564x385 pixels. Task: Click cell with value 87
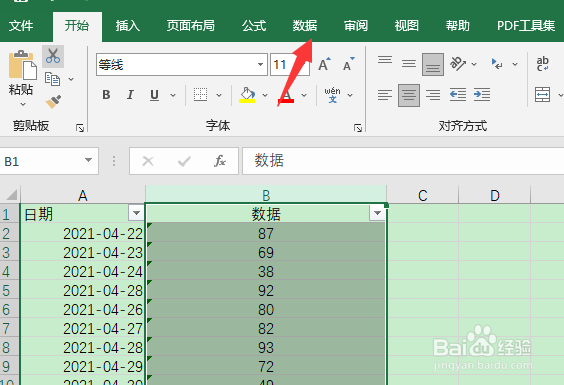[x=266, y=234]
